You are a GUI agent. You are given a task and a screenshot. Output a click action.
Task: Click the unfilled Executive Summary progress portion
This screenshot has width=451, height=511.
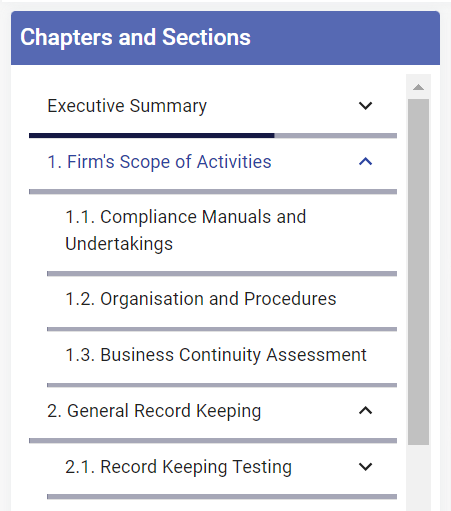tap(336, 136)
